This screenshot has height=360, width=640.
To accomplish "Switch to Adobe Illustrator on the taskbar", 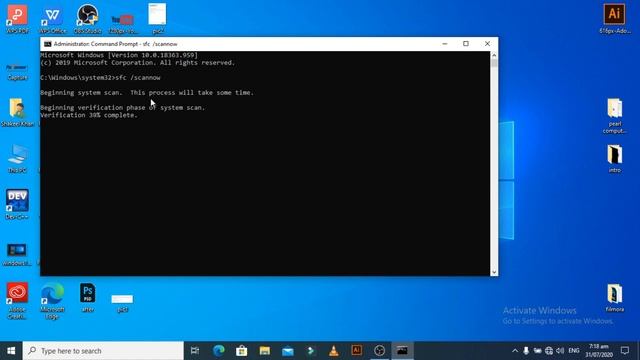I will click(x=356, y=351).
